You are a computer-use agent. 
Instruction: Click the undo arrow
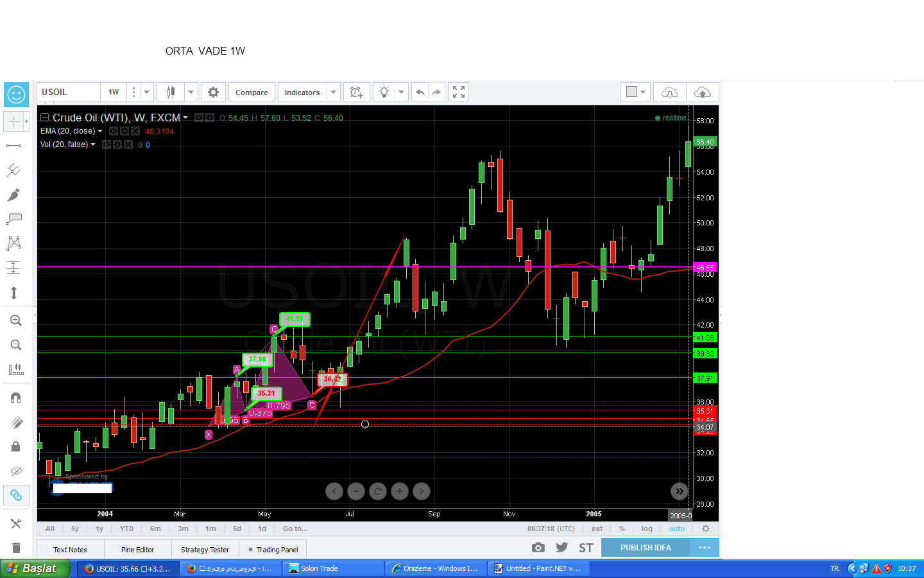point(420,92)
